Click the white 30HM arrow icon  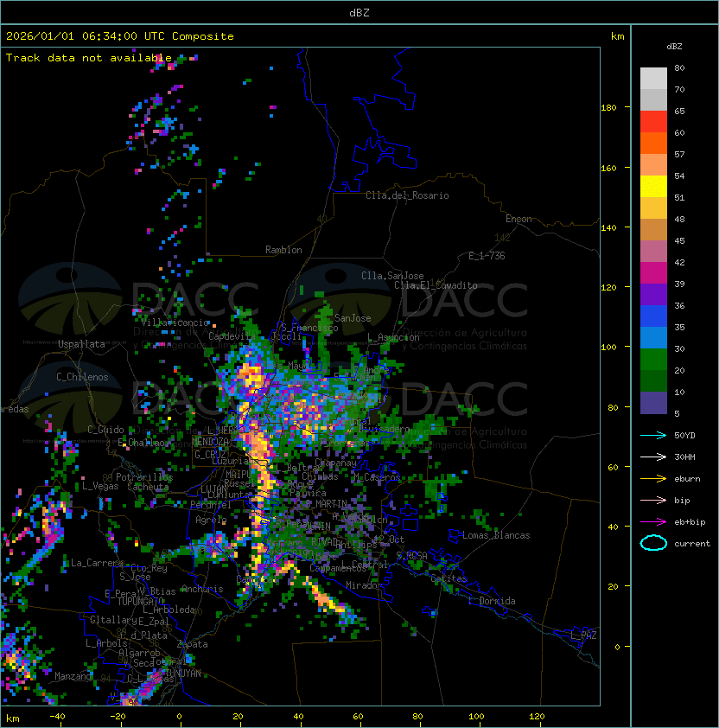click(653, 457)
